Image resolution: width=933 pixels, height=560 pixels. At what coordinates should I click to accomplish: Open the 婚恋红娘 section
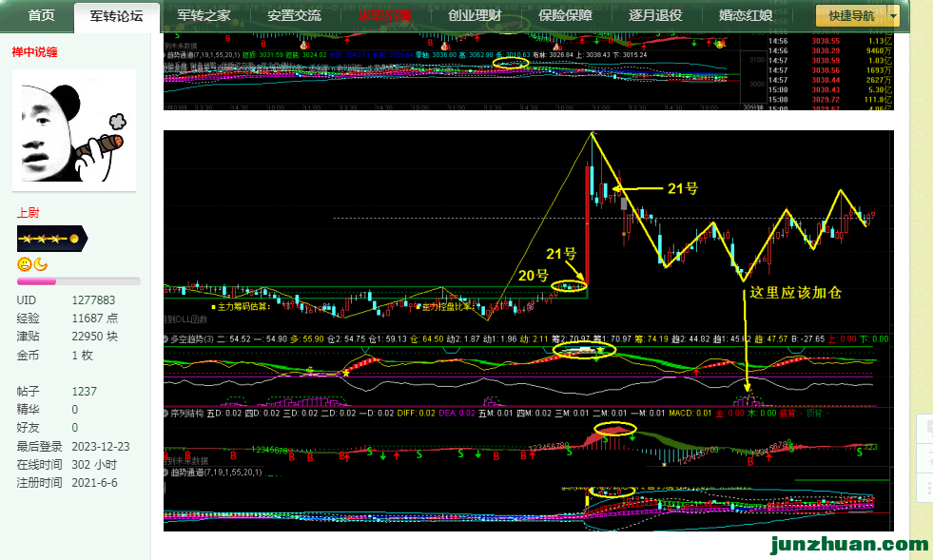click(x=745, y=15)
